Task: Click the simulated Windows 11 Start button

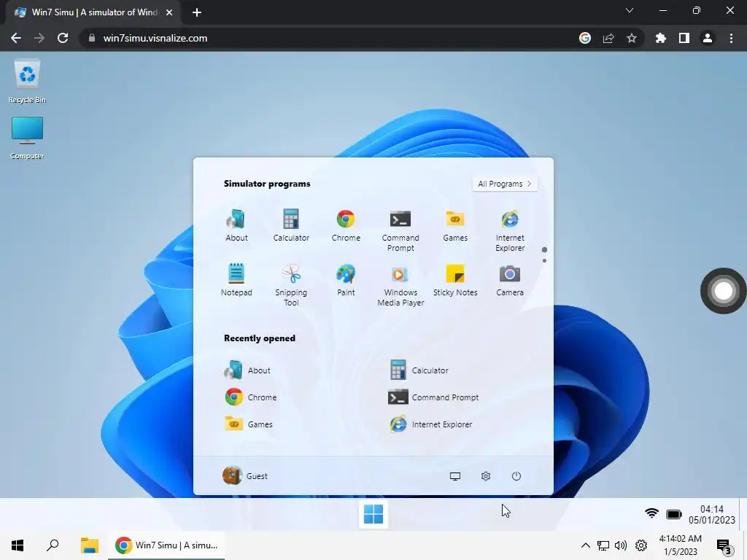Action: point(373,514)
